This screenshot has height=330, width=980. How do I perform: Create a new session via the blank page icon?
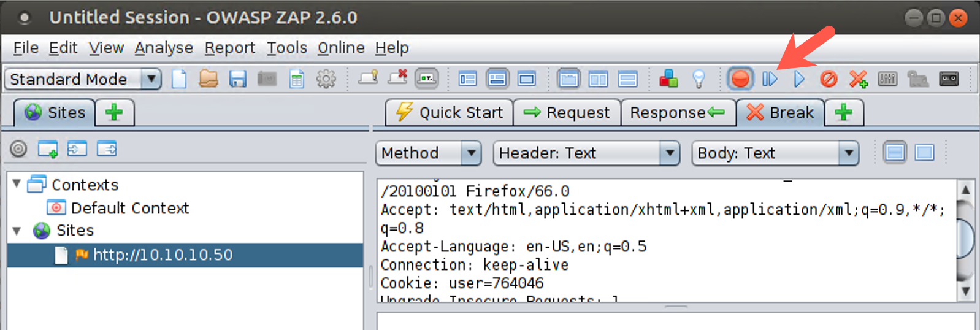pyautogui.click(x=179, y=79)
